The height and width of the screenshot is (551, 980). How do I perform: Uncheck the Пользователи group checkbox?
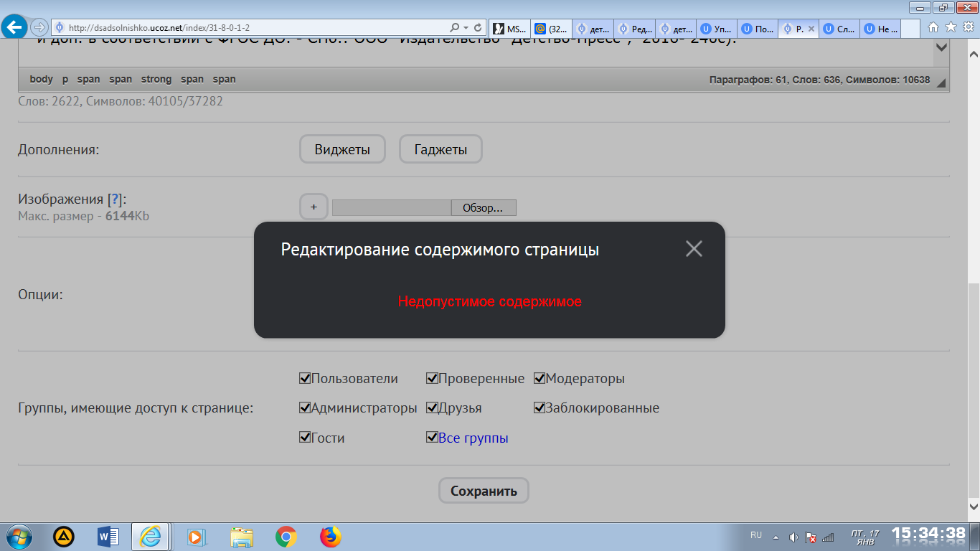coord(305,378)
